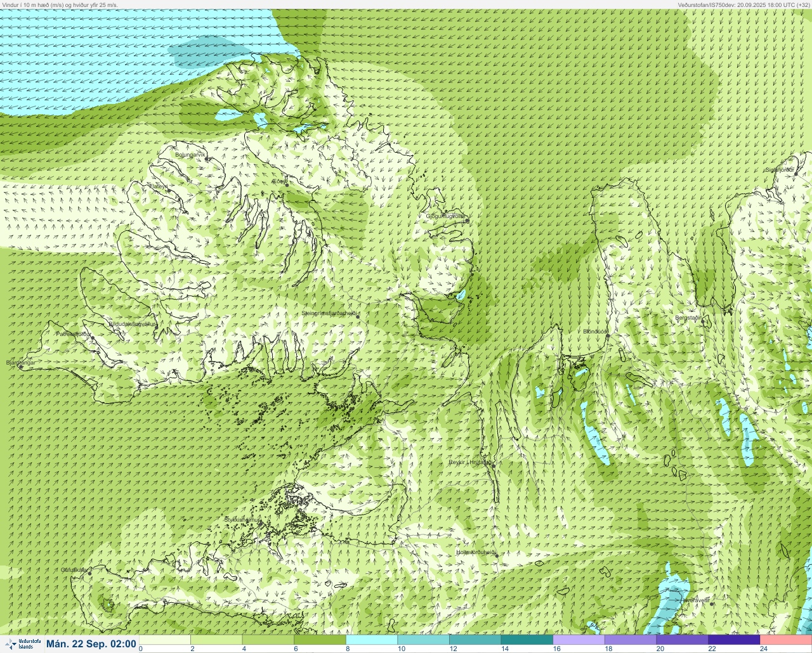This screenshot has height=653, width=812.
Task: Click the Flateyri station label
Action: click(x=158, y=186)
